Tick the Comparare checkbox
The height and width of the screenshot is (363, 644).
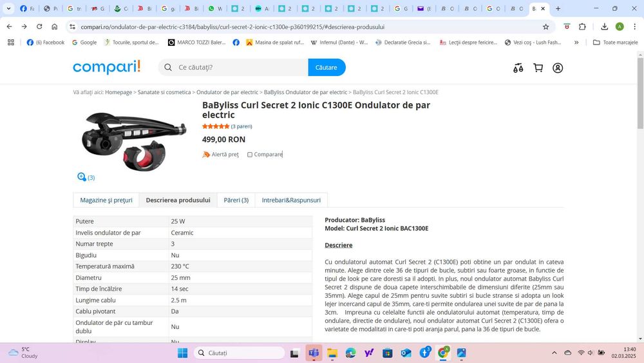point(250,155)
